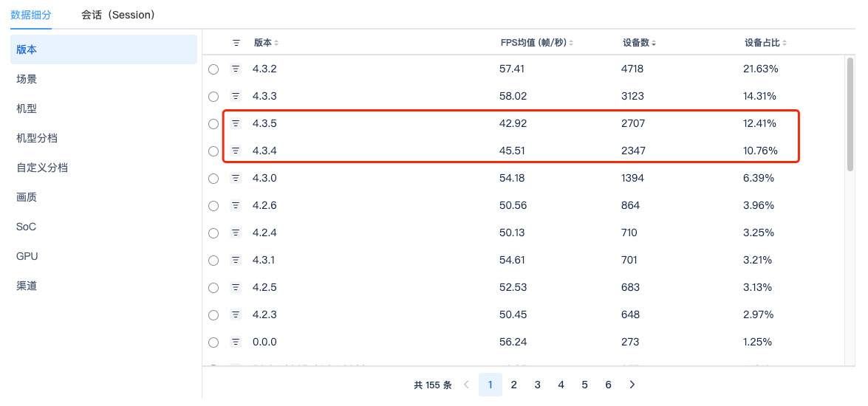Click the filter icon for version 4.2.6
The image size is (868, 406).
coord(236,205)
